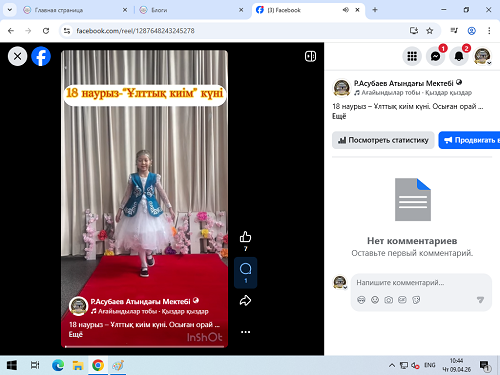View site information icon in address bar
This screenshot has height=375, width=500.
67,31
